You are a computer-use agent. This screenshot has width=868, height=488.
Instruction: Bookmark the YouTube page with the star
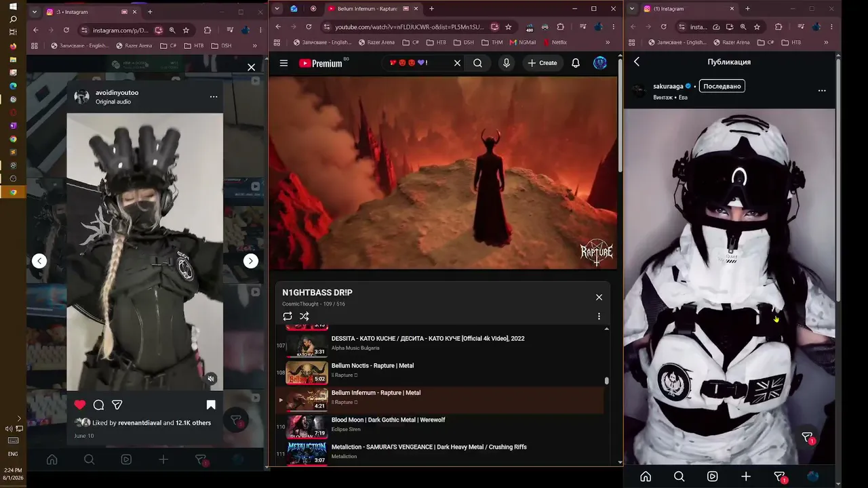(x=508, y=26)
